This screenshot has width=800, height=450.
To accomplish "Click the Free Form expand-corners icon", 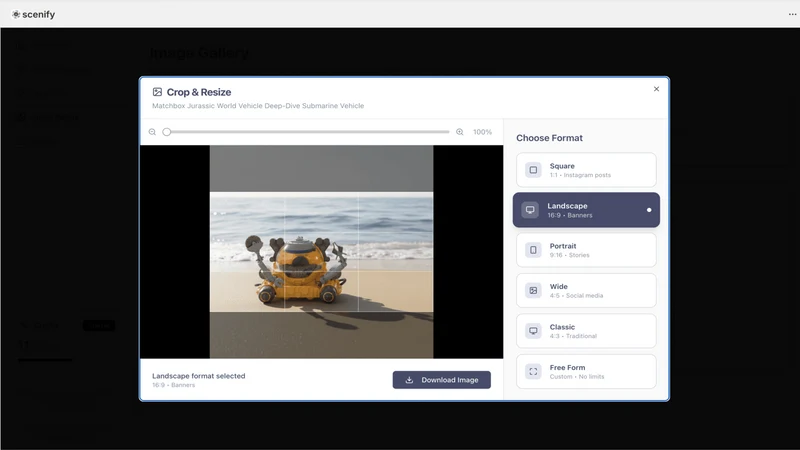I will (533, 371).
